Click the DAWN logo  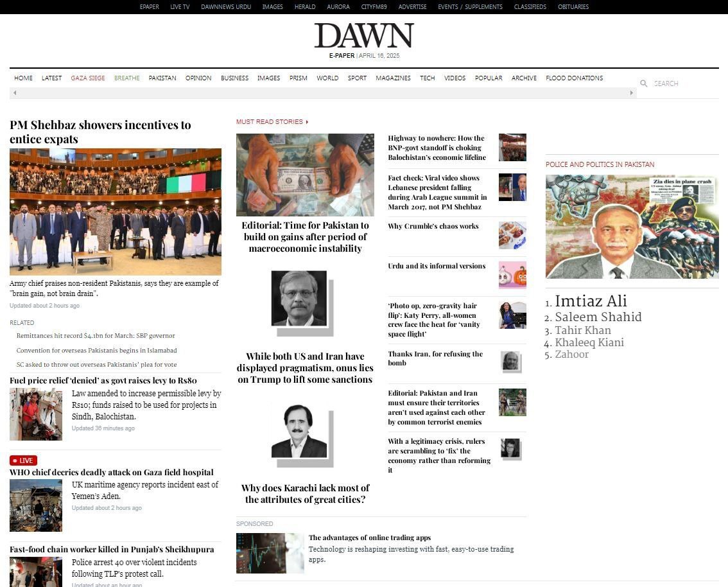point(364,36)
